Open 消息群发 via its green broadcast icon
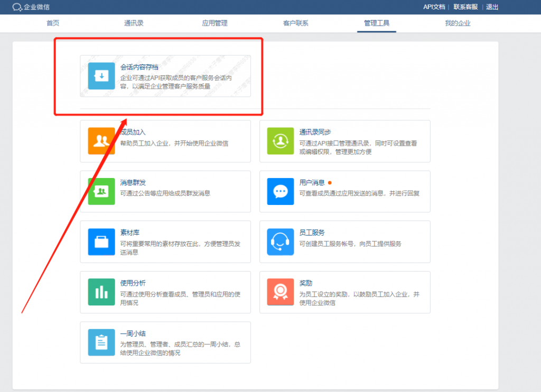Image resolution: width=541 pixels, height=392 pixels. (101, 192)
